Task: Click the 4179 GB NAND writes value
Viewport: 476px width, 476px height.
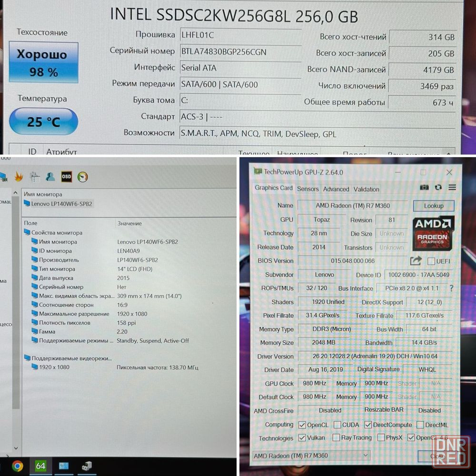Action: 422,70
